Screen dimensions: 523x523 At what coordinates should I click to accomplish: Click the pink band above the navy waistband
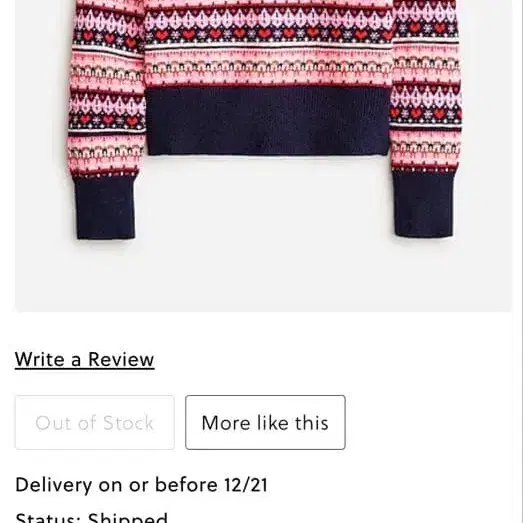269,67
